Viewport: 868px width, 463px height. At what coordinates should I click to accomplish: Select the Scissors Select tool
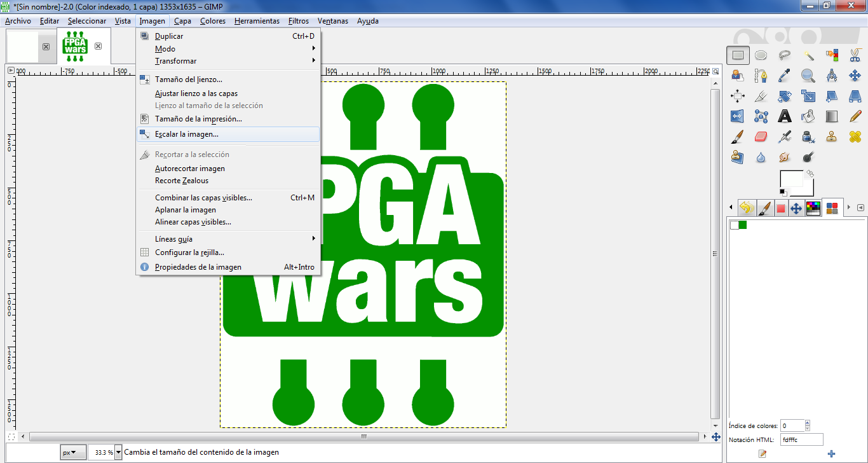[x=855, y=55]
